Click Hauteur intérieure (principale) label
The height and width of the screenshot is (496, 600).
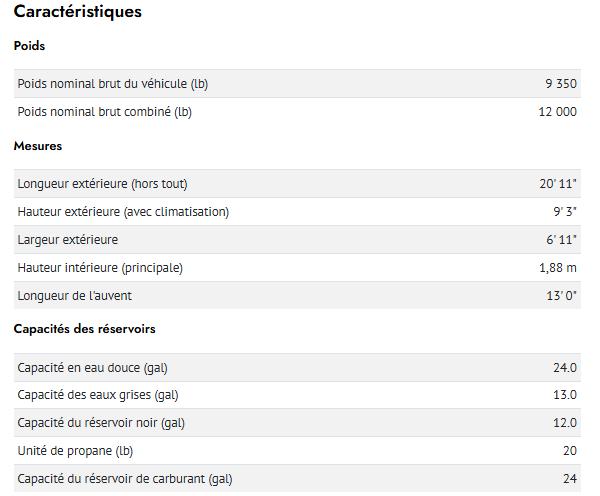tap(100, 268)
